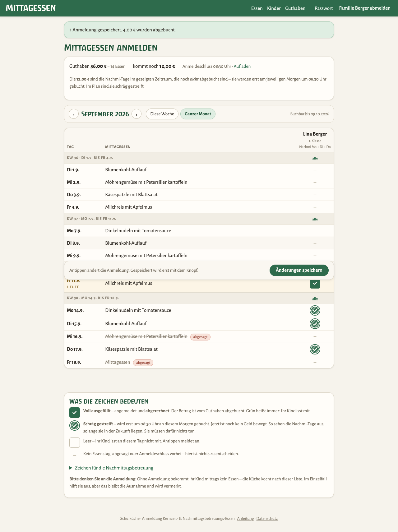Open the Passwort menu item

[x=324, y=8]
